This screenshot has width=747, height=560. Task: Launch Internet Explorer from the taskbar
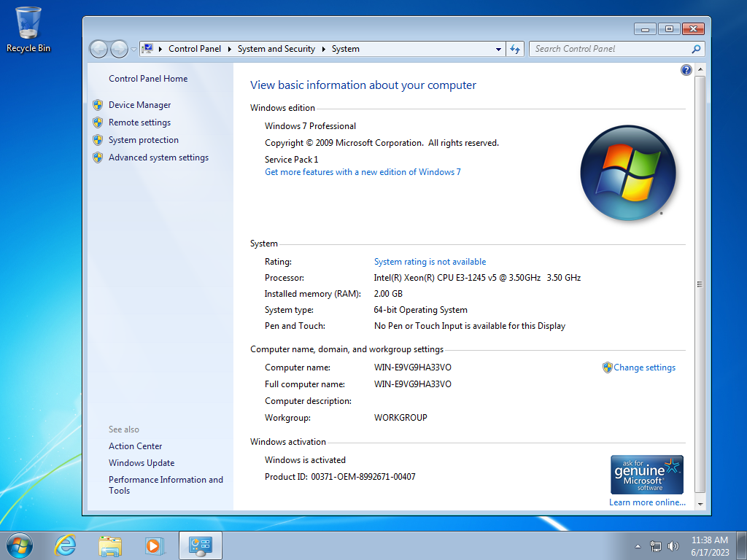coord(65,545)
